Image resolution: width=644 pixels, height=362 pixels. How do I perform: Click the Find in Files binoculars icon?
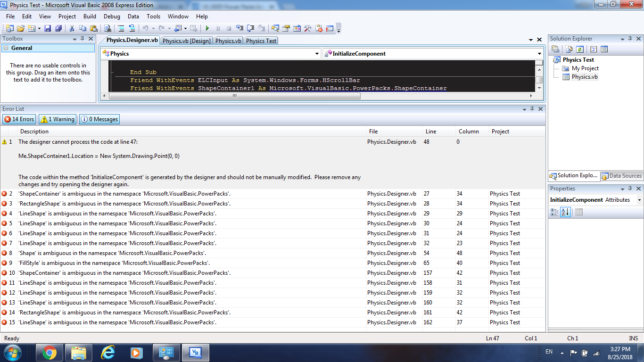point(107,28)
